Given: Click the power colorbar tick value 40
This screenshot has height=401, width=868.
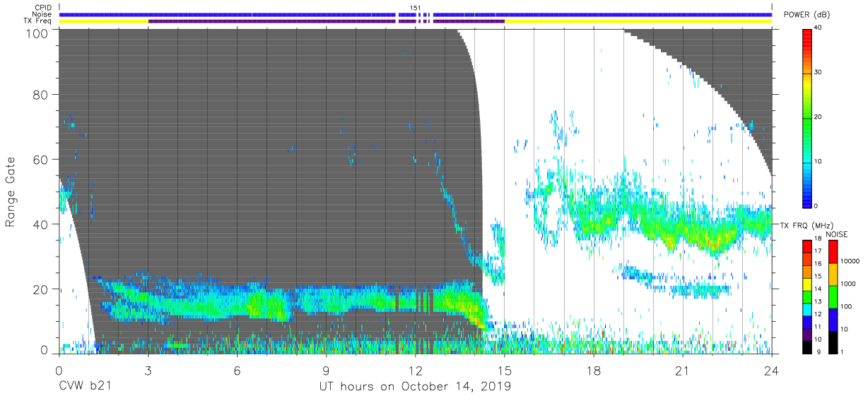Looking at the screenshot, I should coord(819,28).
